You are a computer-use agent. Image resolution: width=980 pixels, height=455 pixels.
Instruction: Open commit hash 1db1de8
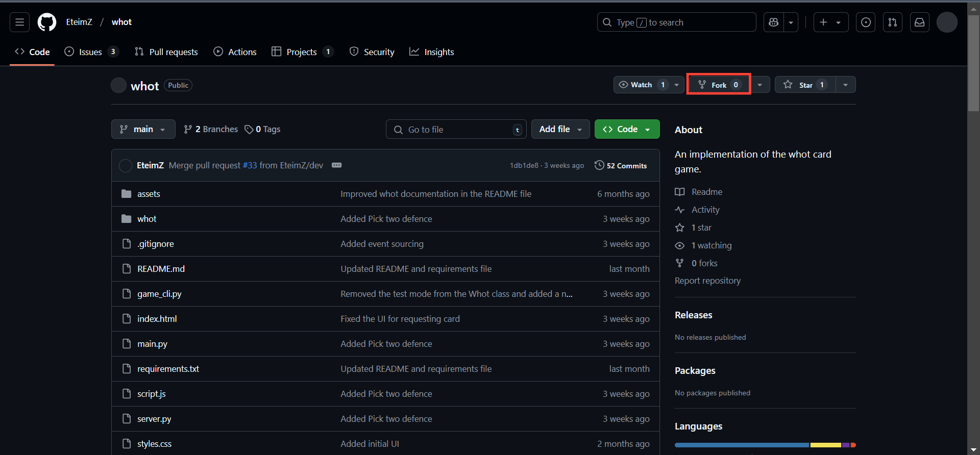[524, 166]
